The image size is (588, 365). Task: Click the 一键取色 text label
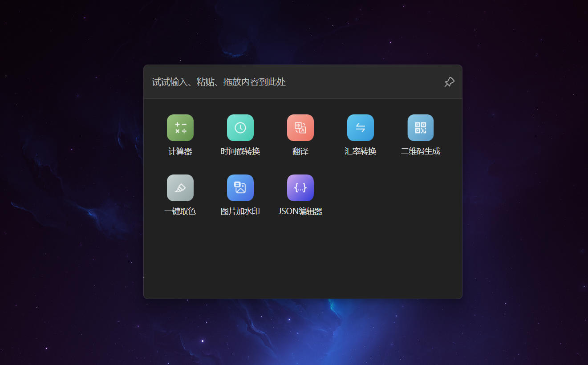click(x=180, y=211)
